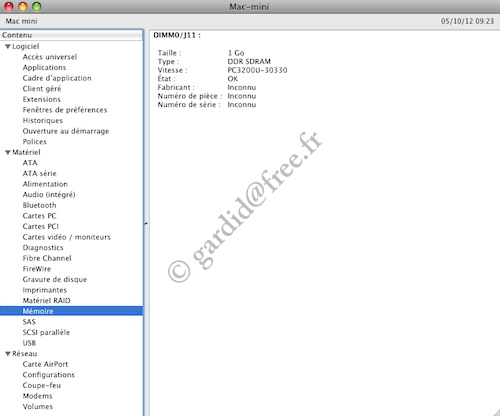This screenshot has height=416, width=500.
Task: Select Applications in the sidebar
Action: (x=44, y=68)
